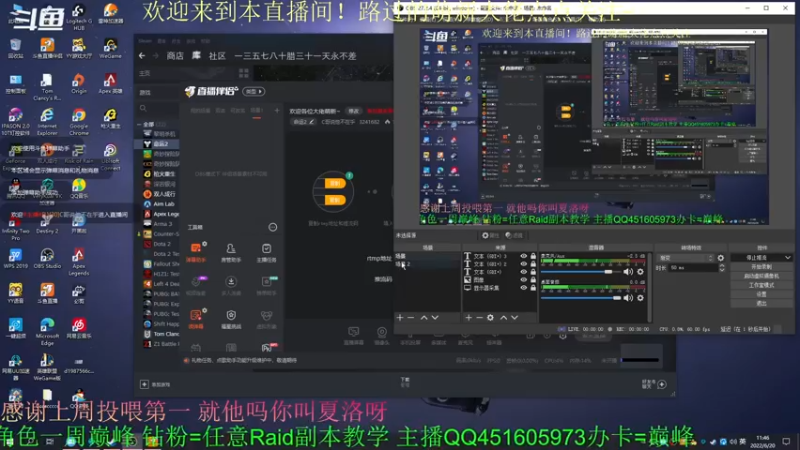Open Google Chrome desktop shortcut
800x450 pixels.
coord(79,121)
